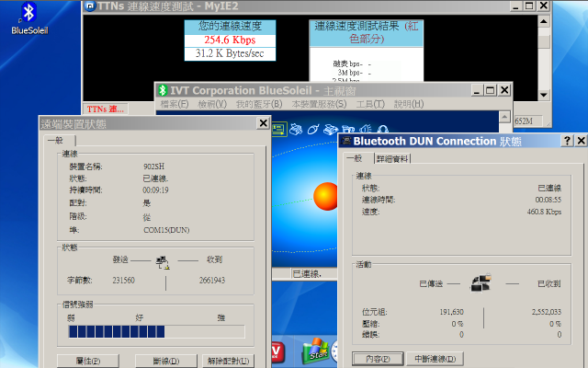
Task: Click the 652M status bar cell in MyIE2
Action: pos(527,121)
